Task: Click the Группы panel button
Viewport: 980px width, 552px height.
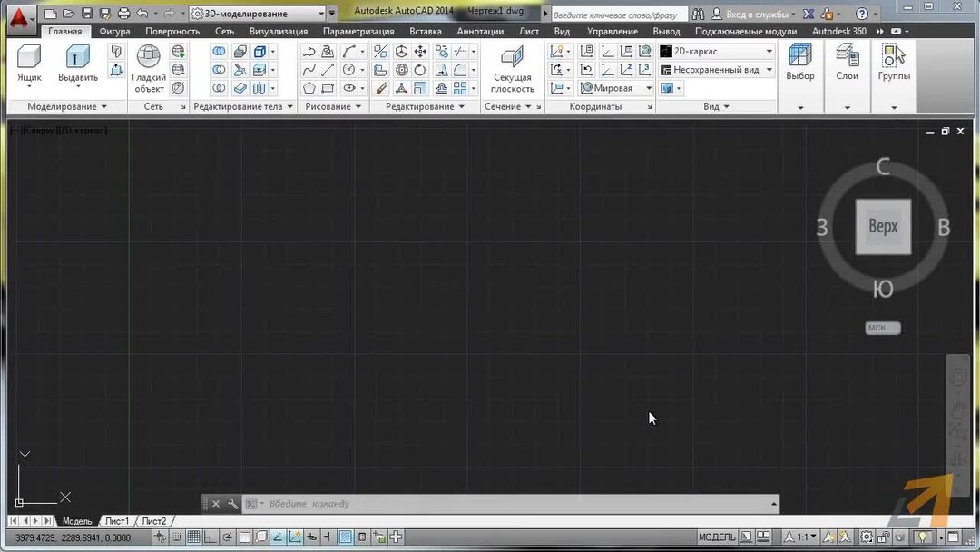Action: pos(894,64)
